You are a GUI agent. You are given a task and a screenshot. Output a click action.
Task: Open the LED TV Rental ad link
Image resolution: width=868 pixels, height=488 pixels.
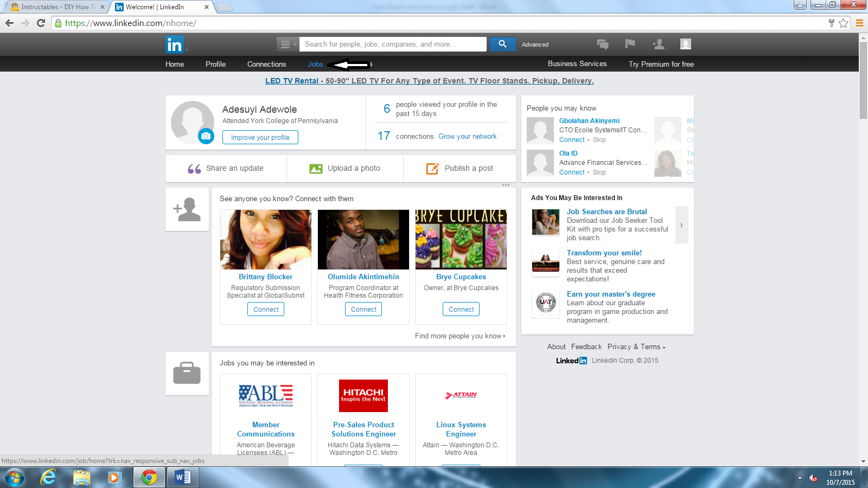coord(430,81)
